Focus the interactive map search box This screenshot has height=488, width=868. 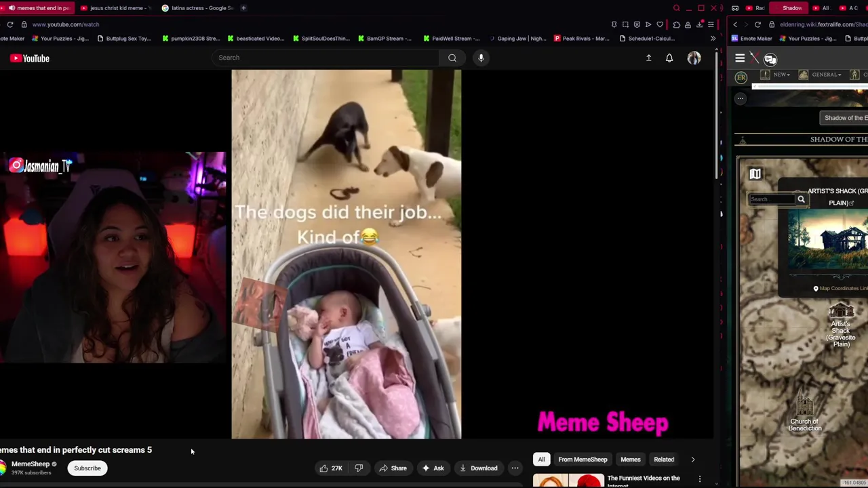pyautogui.click(x=772, y=199)
